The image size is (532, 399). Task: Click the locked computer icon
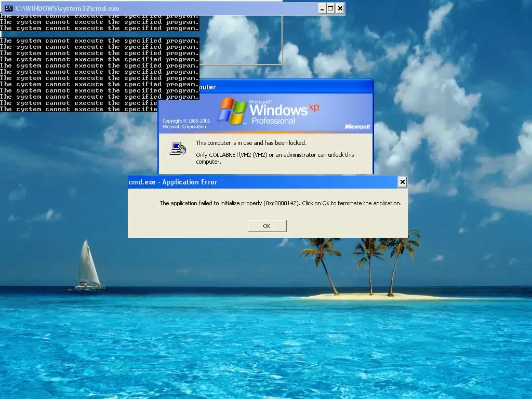click(178, 149)
